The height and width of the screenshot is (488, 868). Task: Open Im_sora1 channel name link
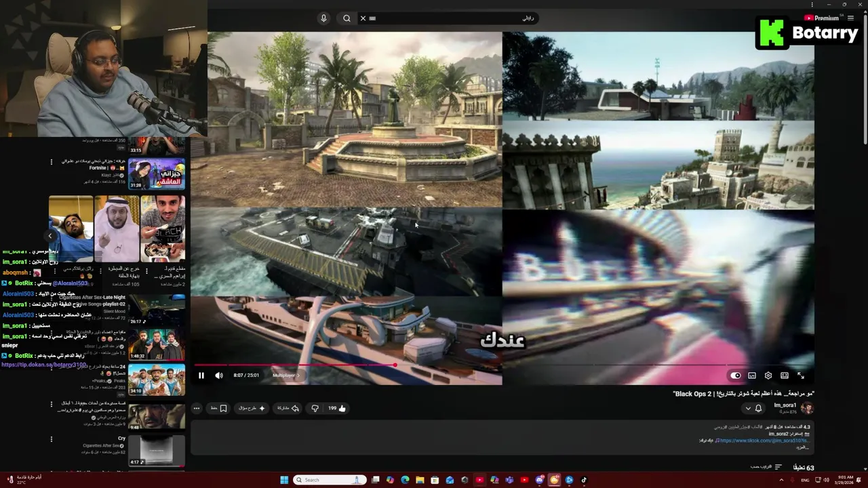[x=785, y=405]
